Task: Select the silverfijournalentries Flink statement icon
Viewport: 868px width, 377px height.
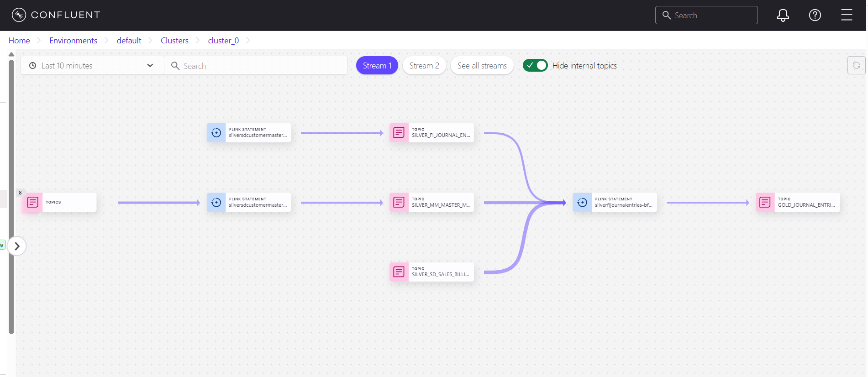Action: 582,202
